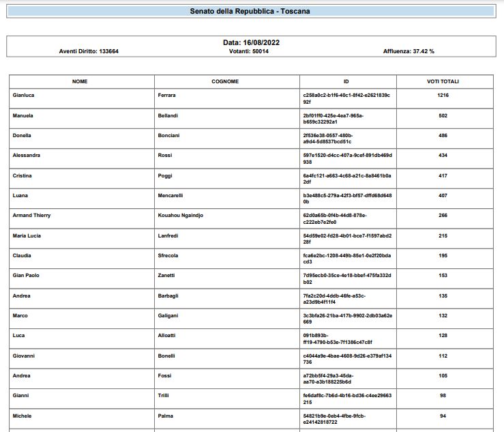Image resolution: width=504 pixels, height=432 pixels.
Task: Click the Data: 16/08/2022 heading
Action: [x=251, y=42]
